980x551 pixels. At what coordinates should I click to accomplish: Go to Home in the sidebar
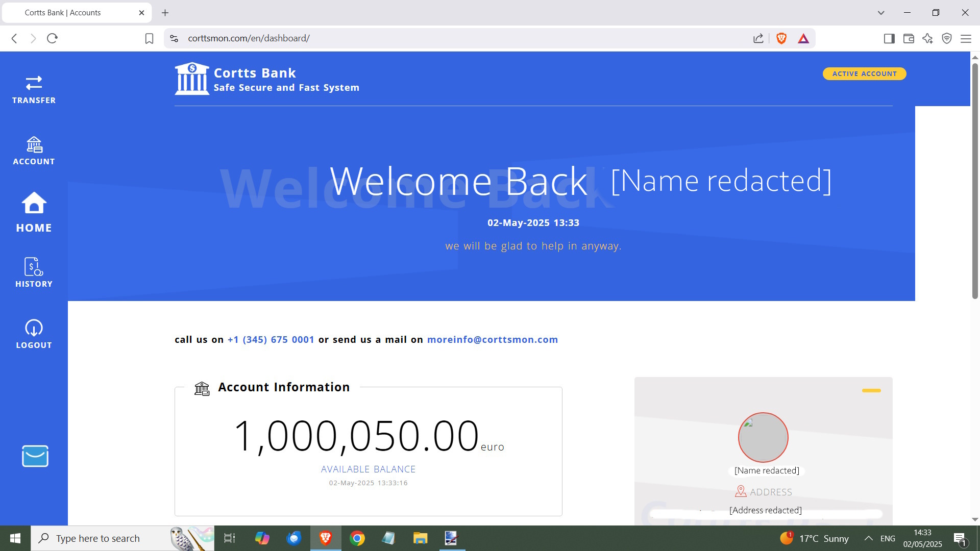point(34,212)
